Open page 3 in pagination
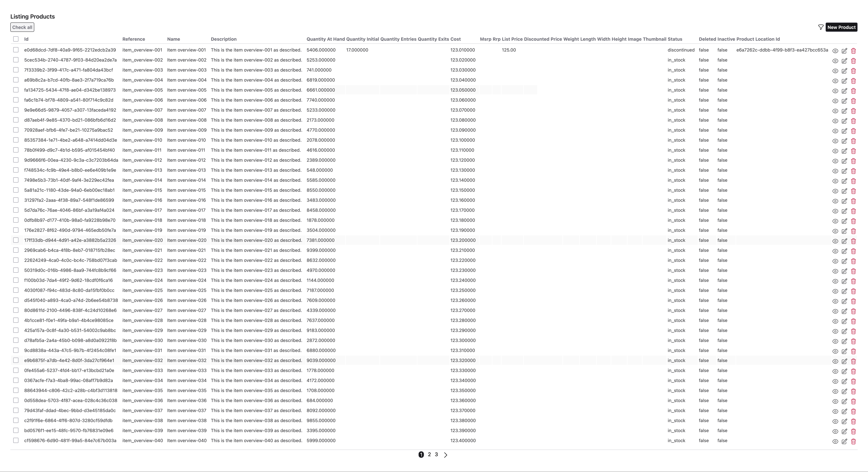This screenshot has width=868, height=472. click(x=436, y=455)
